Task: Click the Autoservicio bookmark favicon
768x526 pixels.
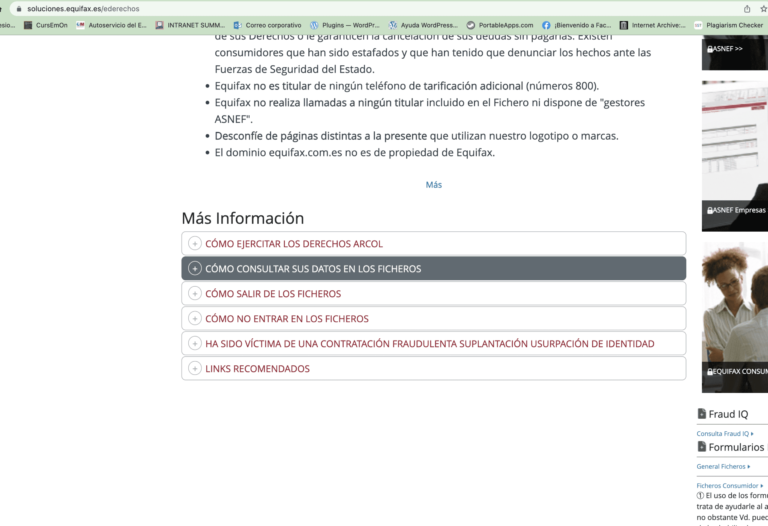Action: pos(80,25)
